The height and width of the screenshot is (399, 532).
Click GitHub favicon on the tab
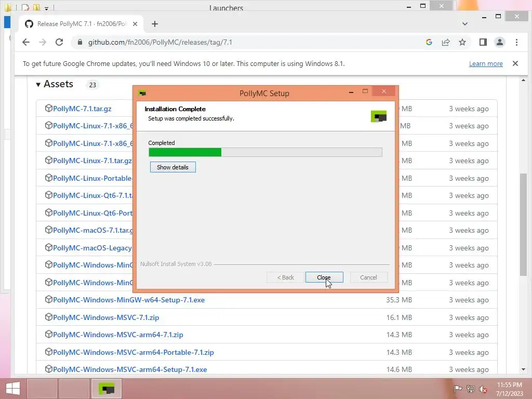click(29, 24)
